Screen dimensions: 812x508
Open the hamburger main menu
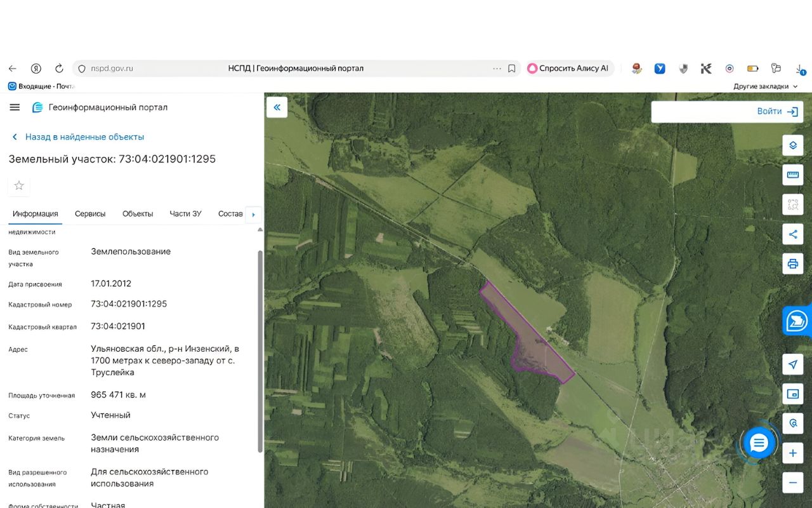coord(15,107)
